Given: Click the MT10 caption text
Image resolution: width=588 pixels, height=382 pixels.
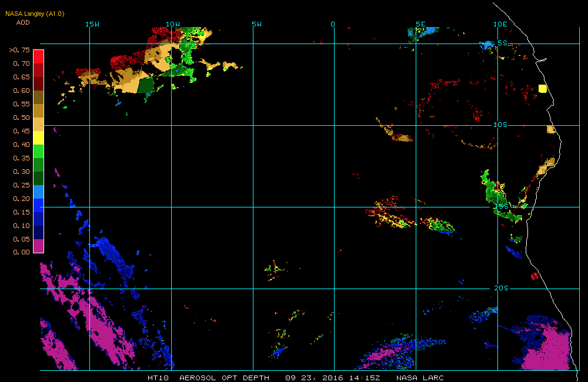Looking at the screenshot, I should [158, 378].
